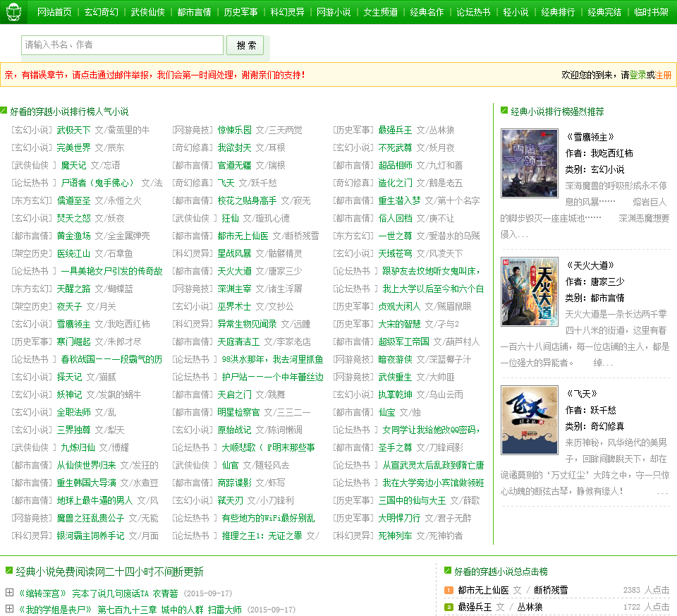The height and width of the screenshot is (616, 677).
Task: Open the novel 惊悚乐园
Action: [234, 130]
